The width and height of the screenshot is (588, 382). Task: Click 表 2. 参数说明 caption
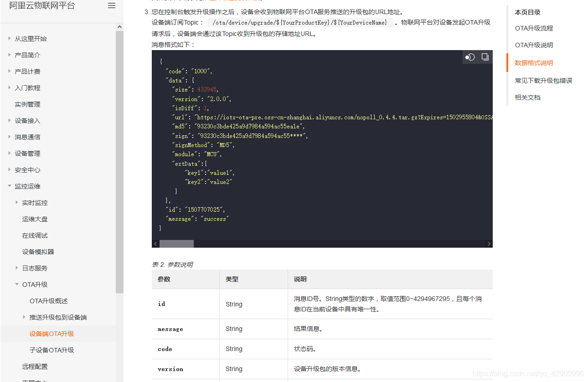coord(172,265)
